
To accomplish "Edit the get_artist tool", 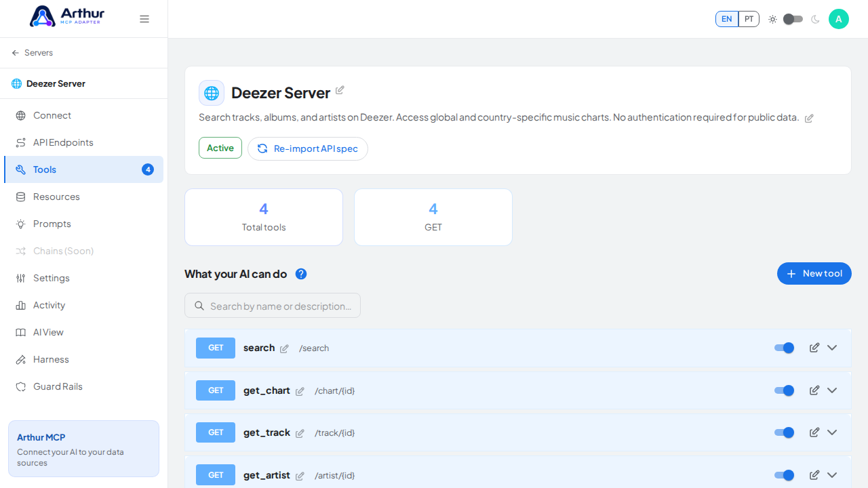I will (x=814, y=475).
